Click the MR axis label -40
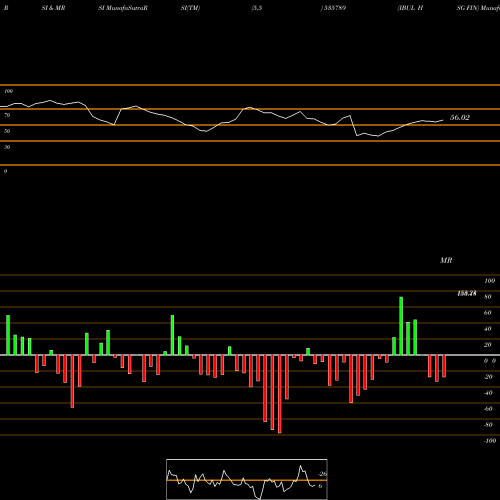This screenshot has width=500, height=500. [488, 393]
